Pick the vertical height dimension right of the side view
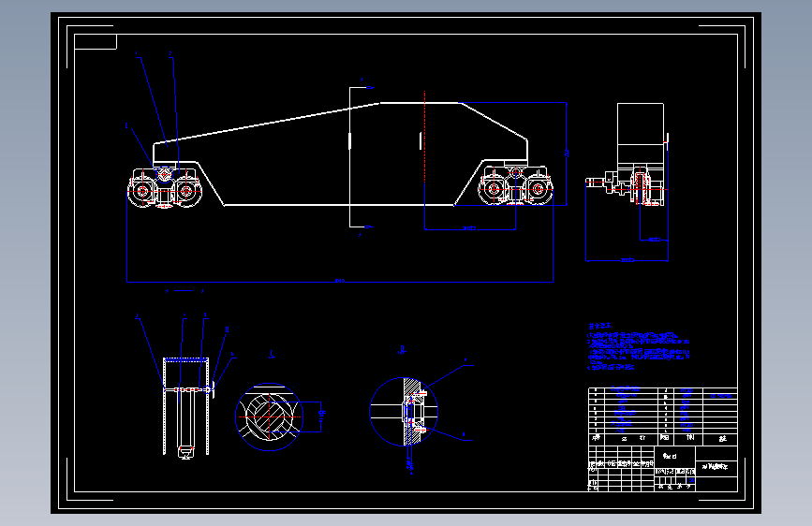This screenshot has width=812, height=526. (567, 153)
